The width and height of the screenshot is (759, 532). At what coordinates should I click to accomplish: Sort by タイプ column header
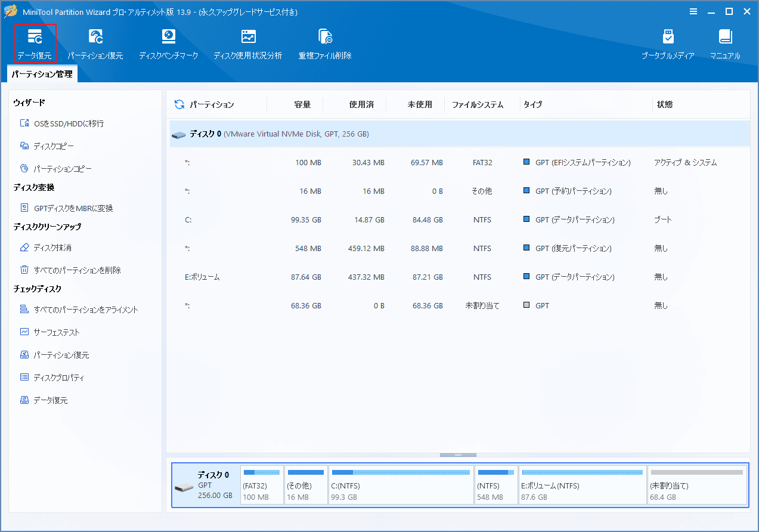tap(533, 104)
